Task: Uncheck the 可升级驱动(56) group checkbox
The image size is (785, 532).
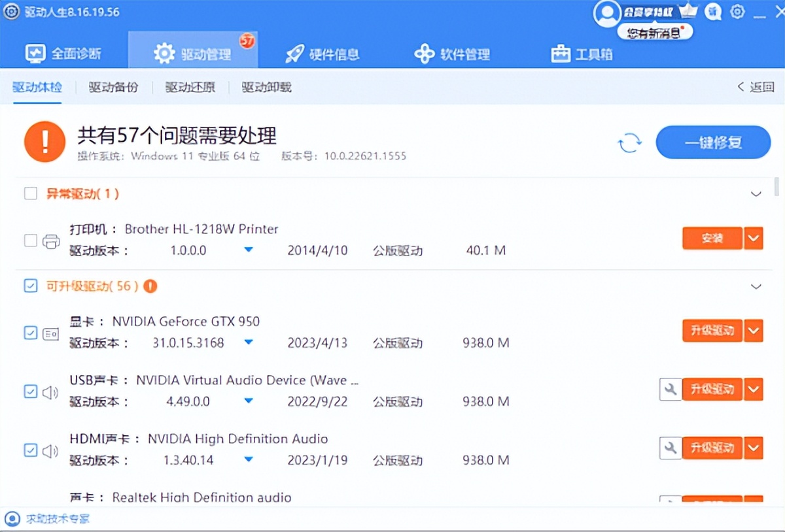Action: pyautogui.click(x=30, y=286)
